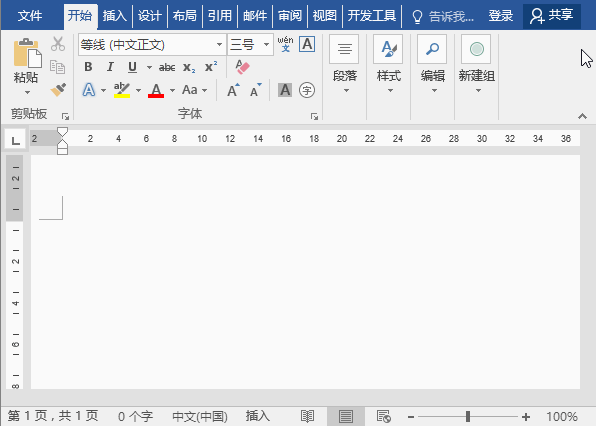Expand Change Case dropdown arrow

coord(204,90)
